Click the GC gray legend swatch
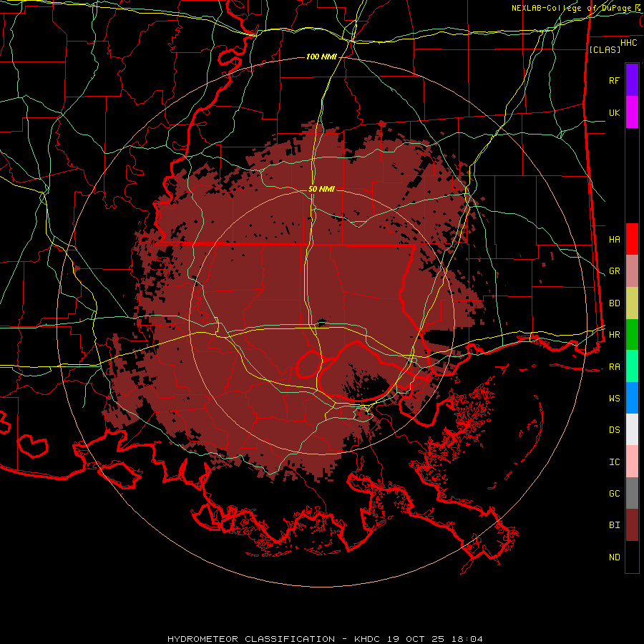 [x=632, y=493]
